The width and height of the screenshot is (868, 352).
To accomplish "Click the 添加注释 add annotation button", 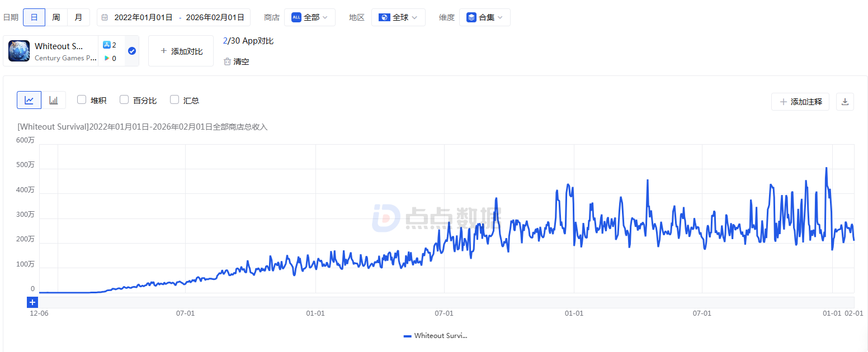I will (800, 102).
